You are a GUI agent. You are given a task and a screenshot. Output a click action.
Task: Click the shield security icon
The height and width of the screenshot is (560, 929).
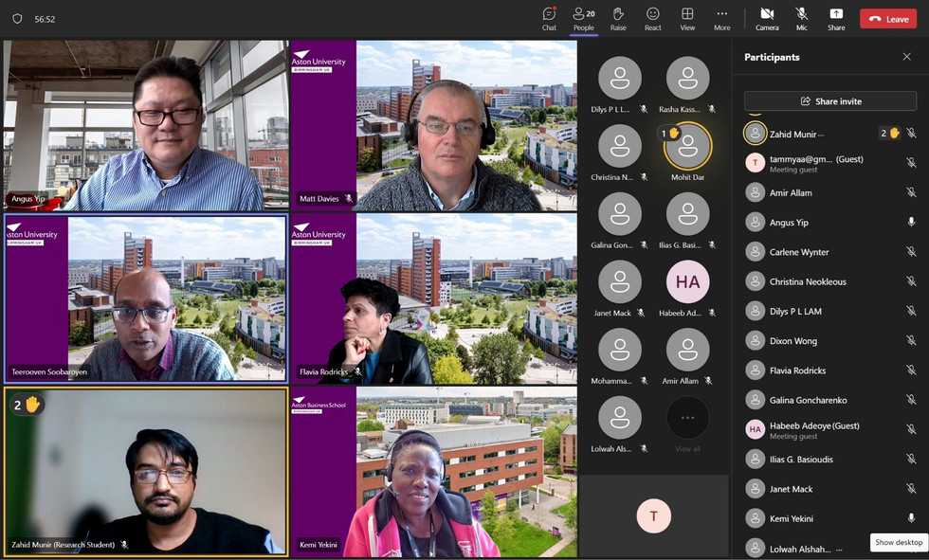(17, 19)
